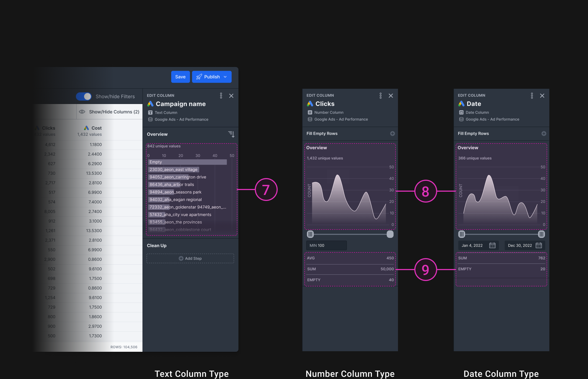Select 94052_aeon_carrington drive value
The height and width of the screenshot is (379, 588).
pos(178,177)
